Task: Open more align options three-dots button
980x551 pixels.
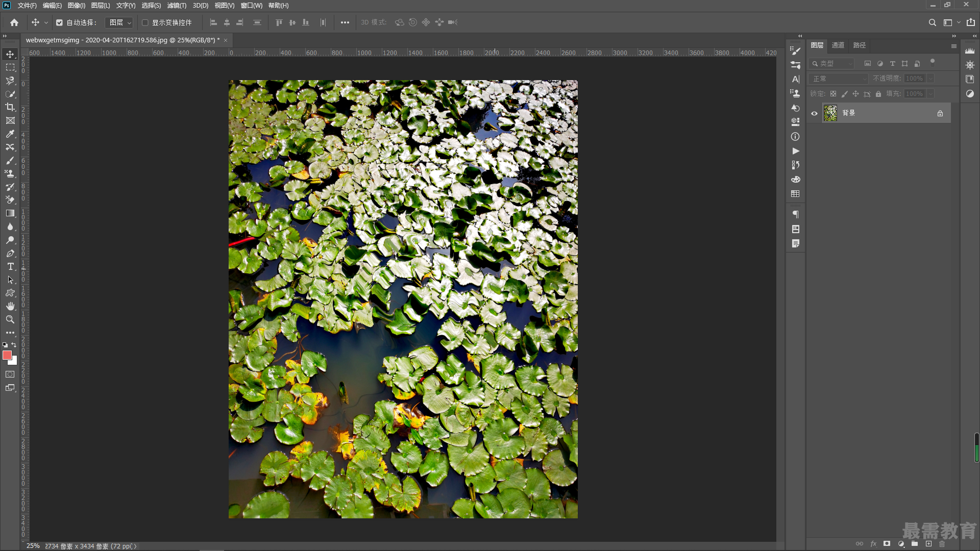Action: click(345, 22)
